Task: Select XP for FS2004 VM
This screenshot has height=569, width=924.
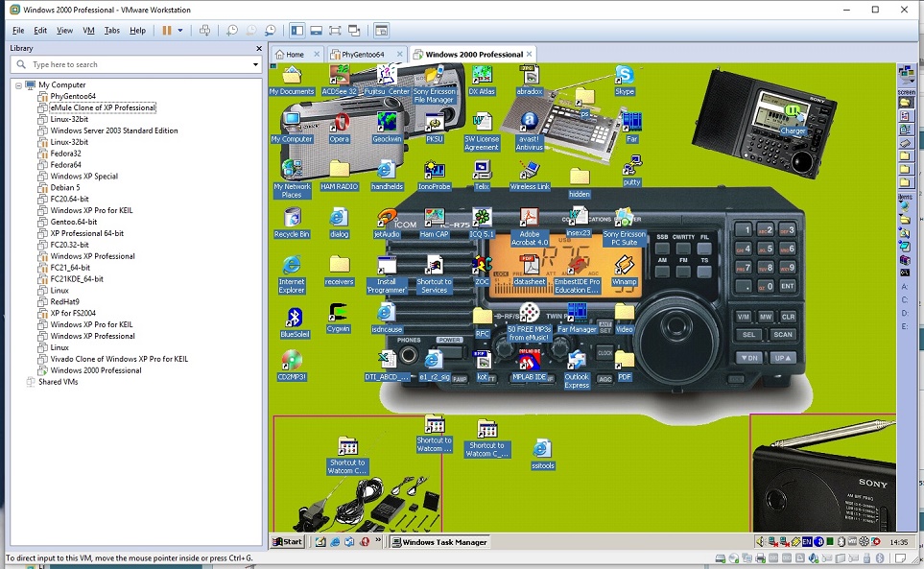Action: tap(73, 314)
